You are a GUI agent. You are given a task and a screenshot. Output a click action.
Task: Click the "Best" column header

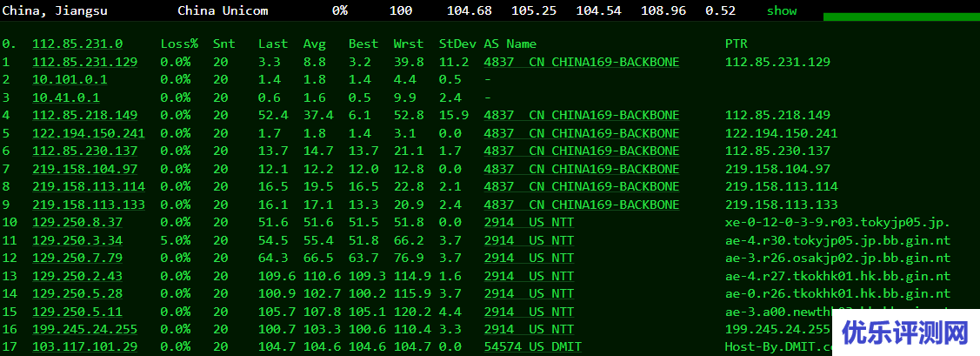[x=363, y=44]
